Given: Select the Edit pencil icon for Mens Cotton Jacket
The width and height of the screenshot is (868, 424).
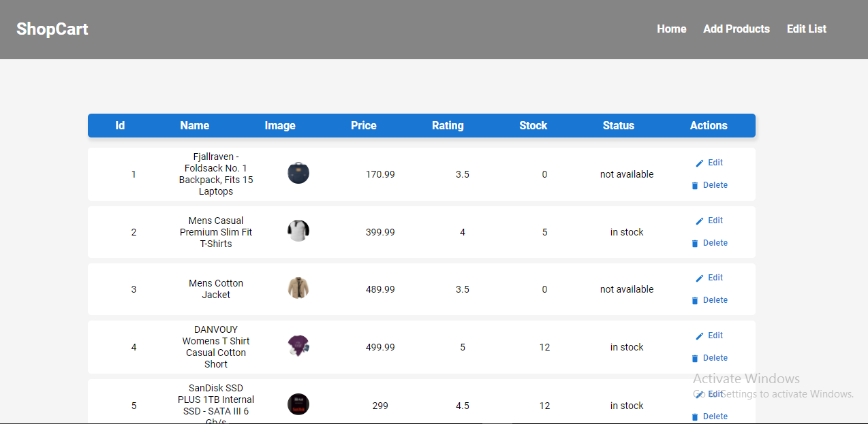Looking at the screenshot, I should (700, 277).
